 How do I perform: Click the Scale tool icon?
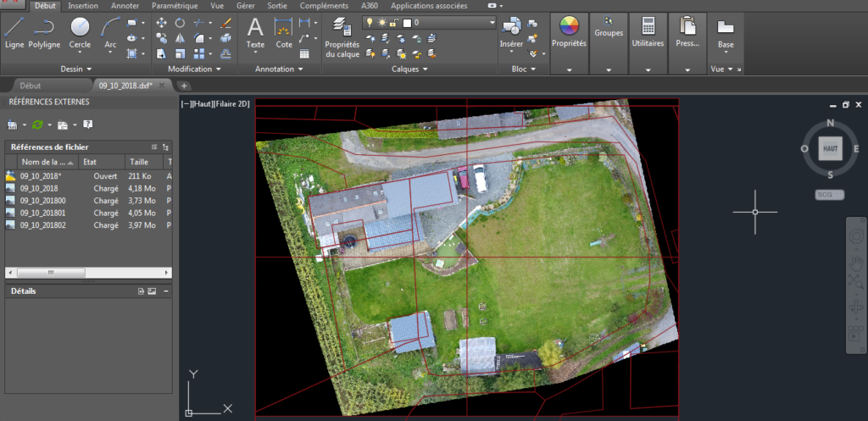click(180, 53)
